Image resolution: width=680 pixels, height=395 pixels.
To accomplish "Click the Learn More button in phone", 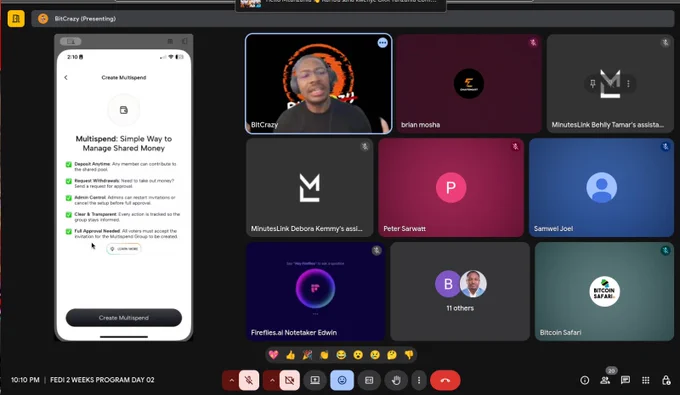I will tap(124, 249).
